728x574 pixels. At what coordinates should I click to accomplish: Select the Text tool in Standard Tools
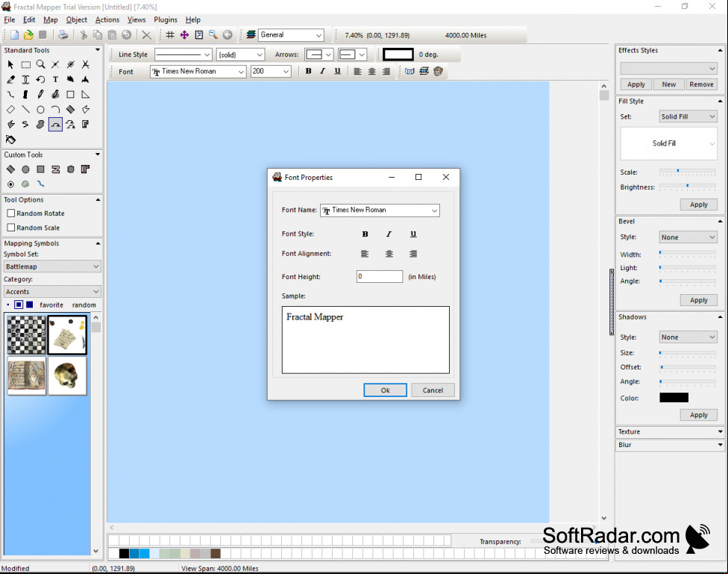tap(55, 79)
